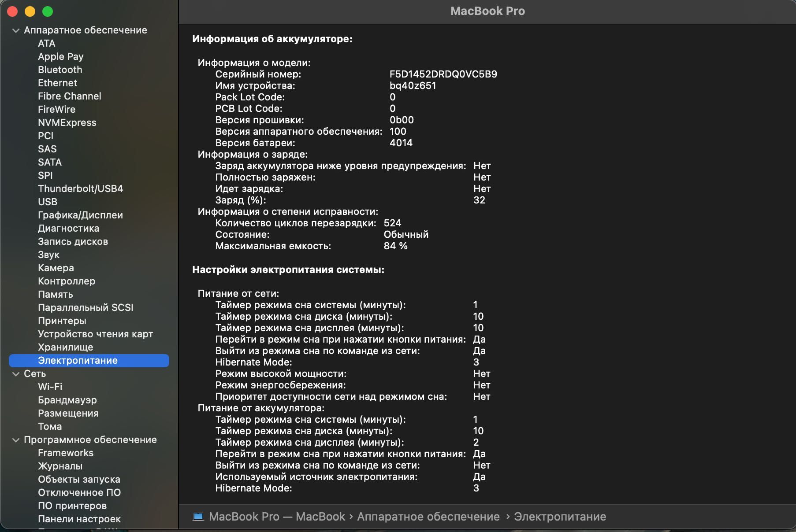Choose Размещения in network section

(x=68, y=413)
